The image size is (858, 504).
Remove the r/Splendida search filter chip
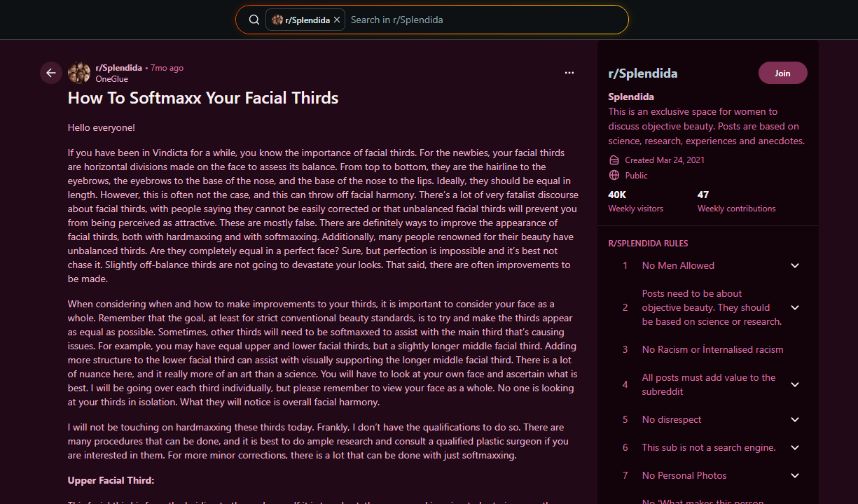tap(337, 20)
